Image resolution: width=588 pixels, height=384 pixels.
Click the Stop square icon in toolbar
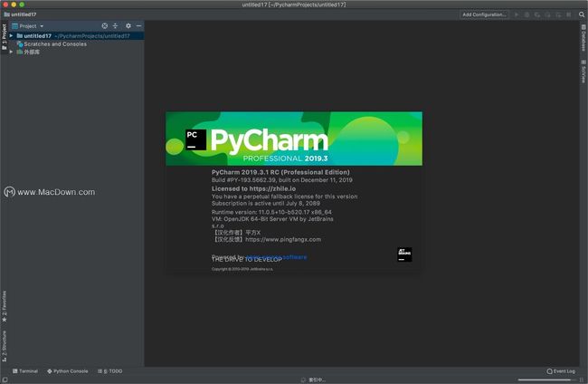pos(569,14)
